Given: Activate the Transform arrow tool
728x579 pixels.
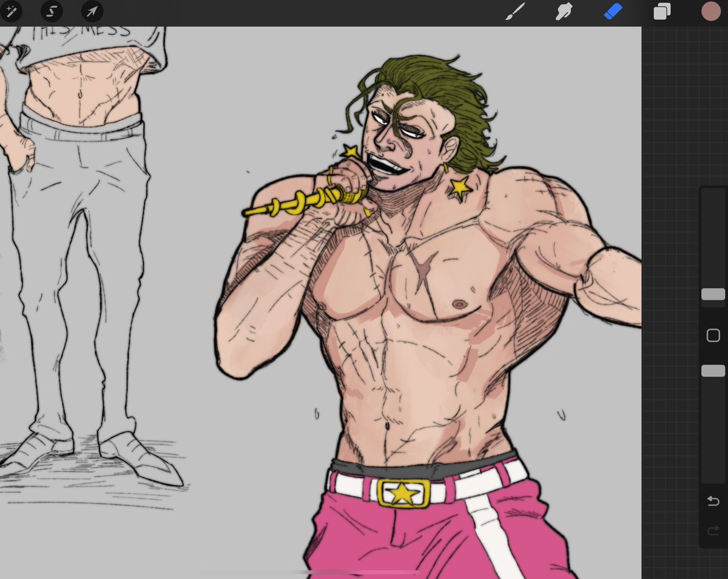Looking at the screenshot, I should pos(92,11).
